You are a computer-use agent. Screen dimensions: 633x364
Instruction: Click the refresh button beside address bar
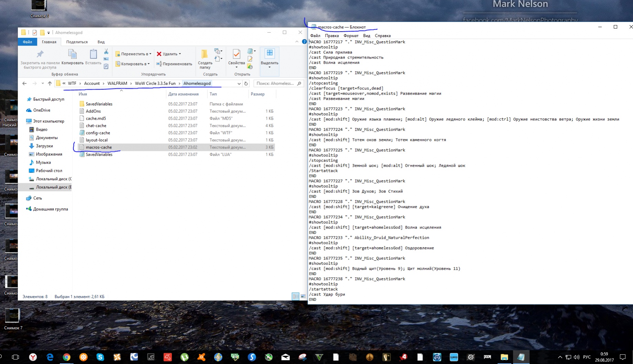click(x=246, y=84)
